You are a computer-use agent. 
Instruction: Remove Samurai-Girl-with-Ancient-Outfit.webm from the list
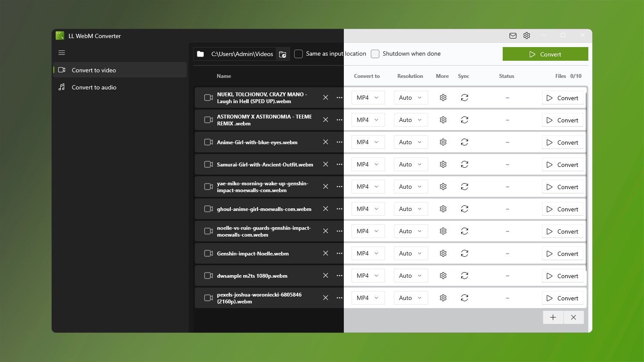(325, 164)
